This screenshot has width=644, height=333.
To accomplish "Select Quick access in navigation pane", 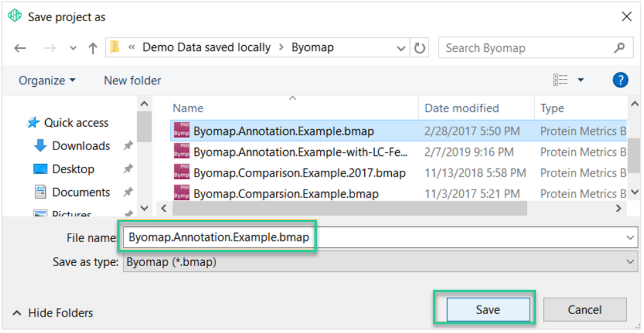I will 67,123.
